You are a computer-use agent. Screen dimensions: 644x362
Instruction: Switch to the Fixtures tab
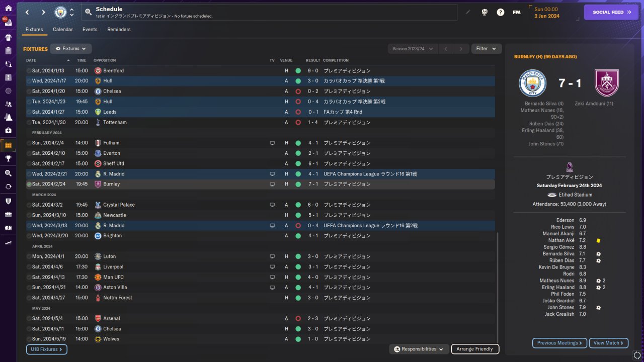34,30
